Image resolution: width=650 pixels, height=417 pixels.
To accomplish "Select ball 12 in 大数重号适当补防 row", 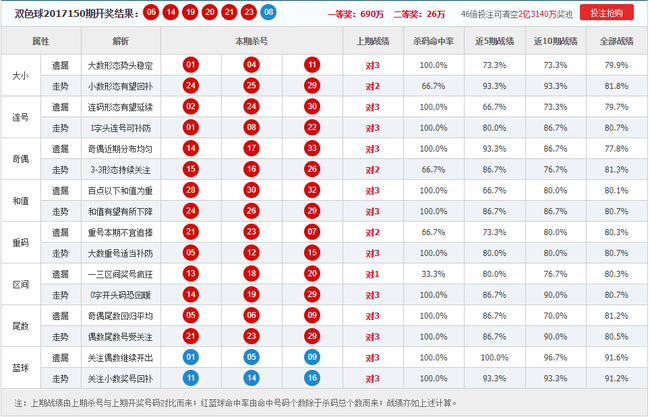I will [x=251, y=253].
